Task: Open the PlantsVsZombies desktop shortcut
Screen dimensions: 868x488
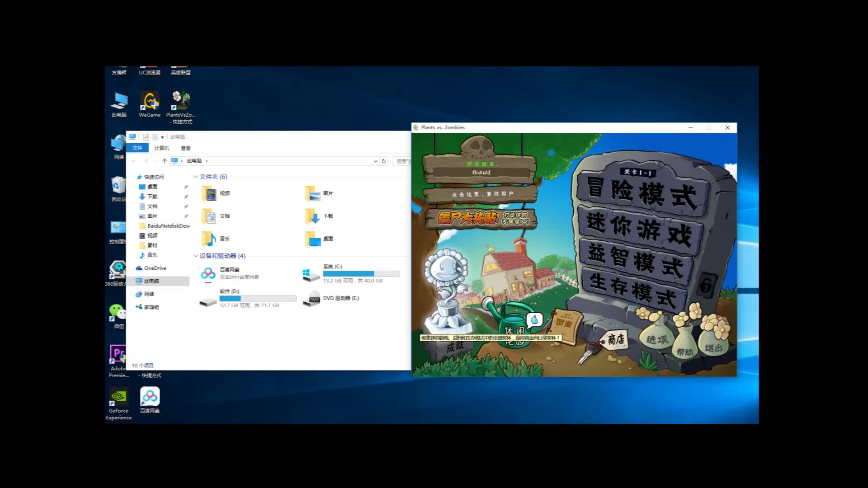Action: coord(181,107)
